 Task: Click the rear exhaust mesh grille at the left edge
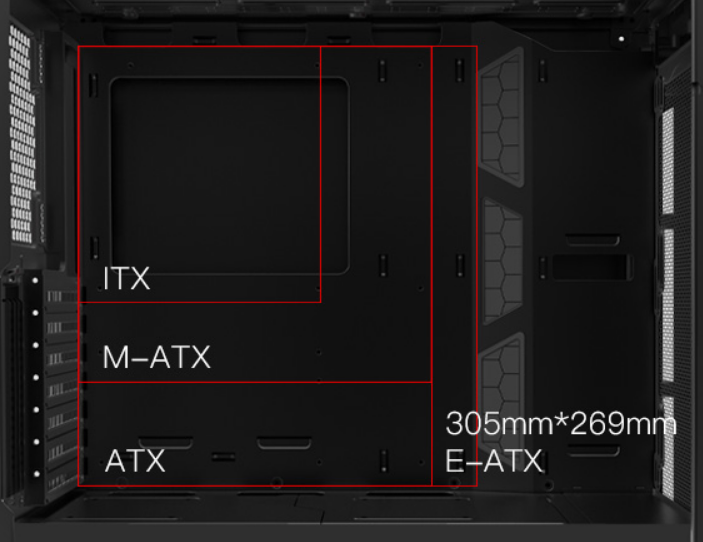tap(22, 133)
